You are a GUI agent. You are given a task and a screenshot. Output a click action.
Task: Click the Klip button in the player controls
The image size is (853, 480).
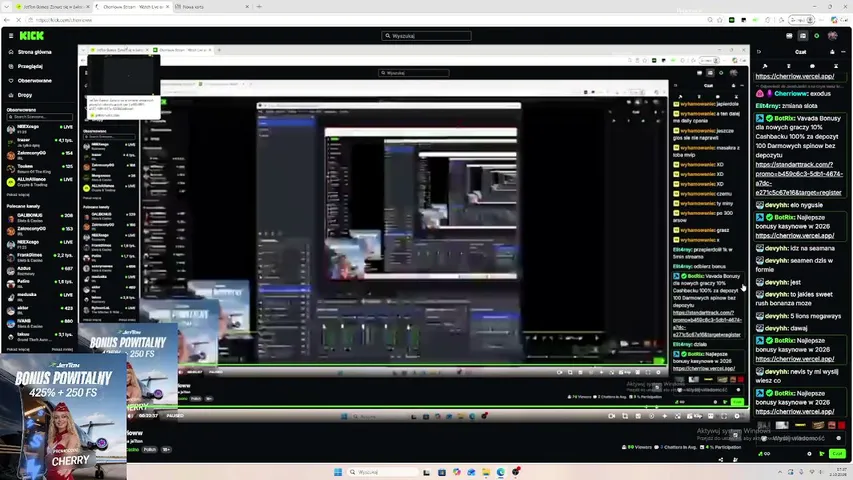696,416
